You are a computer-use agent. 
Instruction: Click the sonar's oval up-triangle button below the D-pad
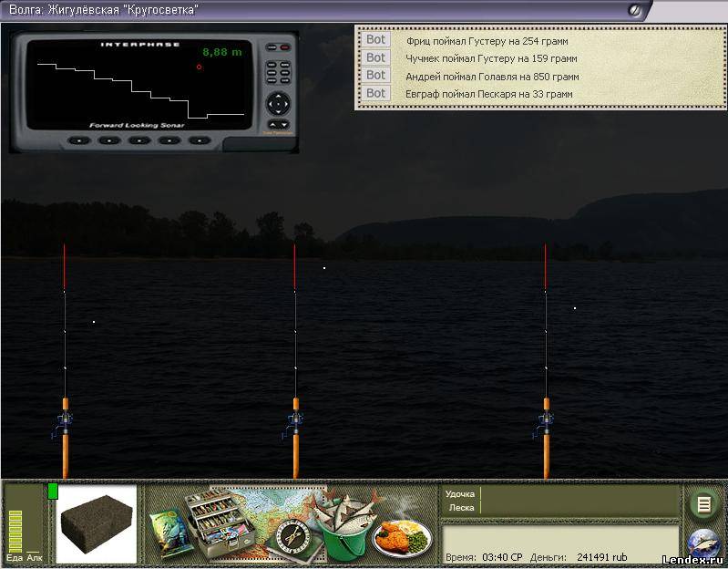(x=273, y=125)
